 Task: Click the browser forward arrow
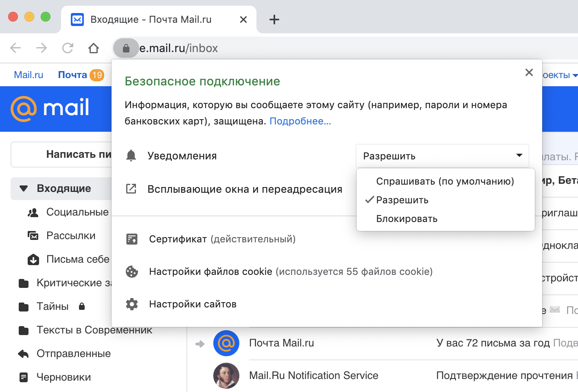tap(42, 48)
